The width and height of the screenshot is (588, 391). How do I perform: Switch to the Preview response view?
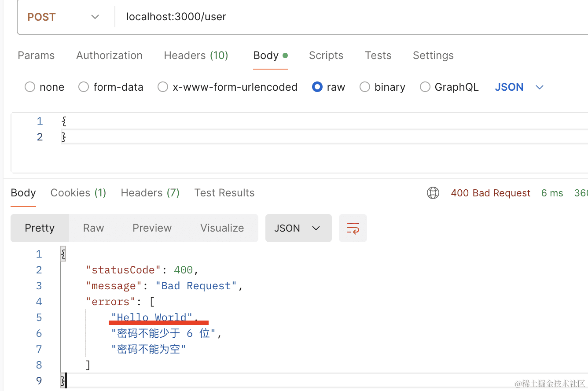click(152, 228)
